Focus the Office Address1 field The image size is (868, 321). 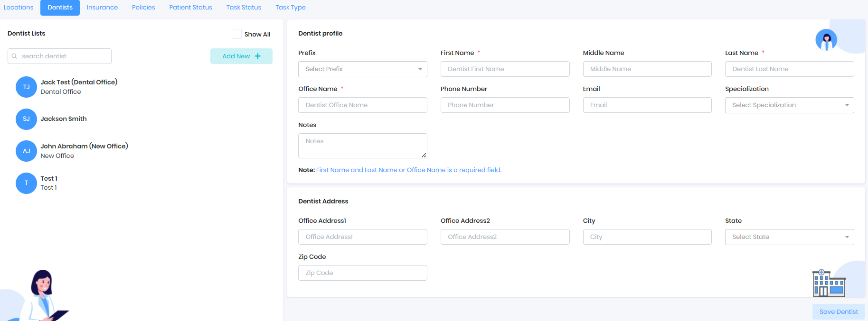[x=363, y=237]
